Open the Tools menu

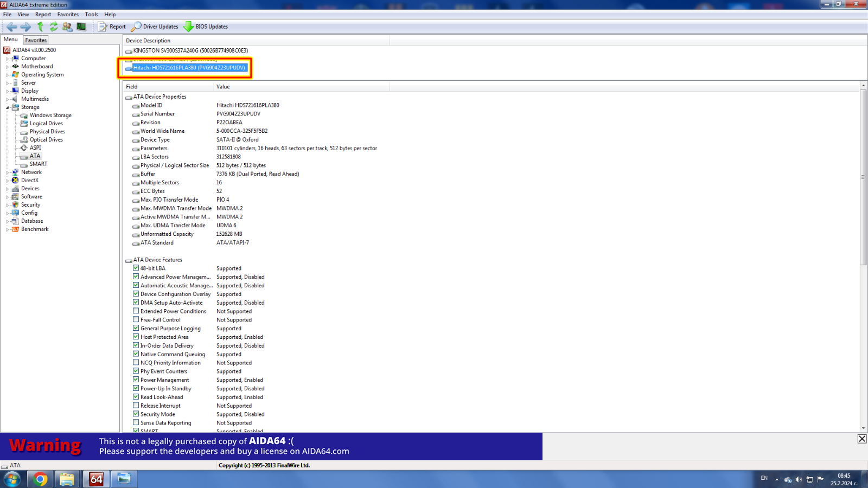pos(92,15)
